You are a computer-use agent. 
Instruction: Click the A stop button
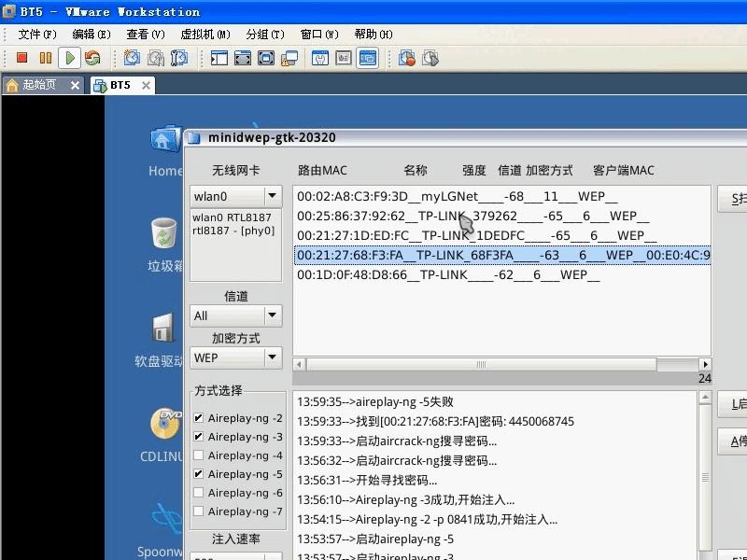[x=733, y=441]
